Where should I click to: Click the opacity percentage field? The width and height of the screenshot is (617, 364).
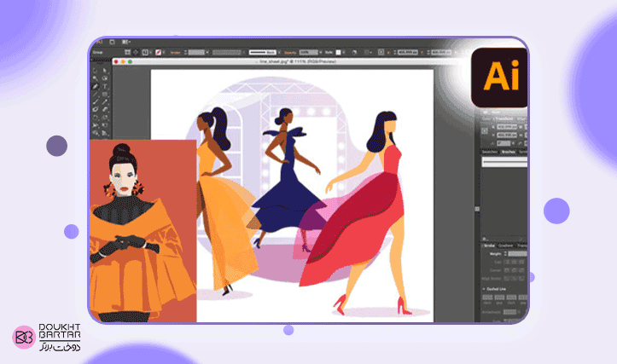tap(309, 52)
